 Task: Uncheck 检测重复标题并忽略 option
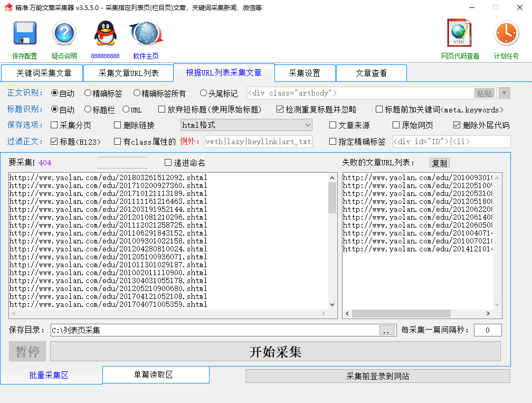click(279, 109)
